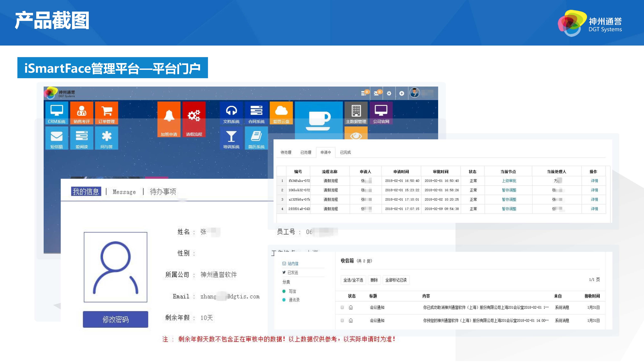Viewport: 644px width, 362px height.
Task: Open message starting 你已成功取消神州通誉软件
Action: [x=485, y=307]
